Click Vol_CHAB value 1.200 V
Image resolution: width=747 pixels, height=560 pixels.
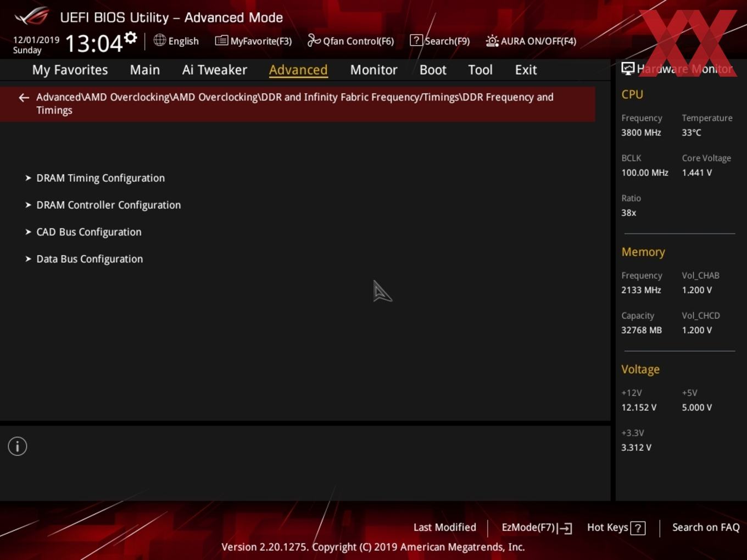pos(696,290)
